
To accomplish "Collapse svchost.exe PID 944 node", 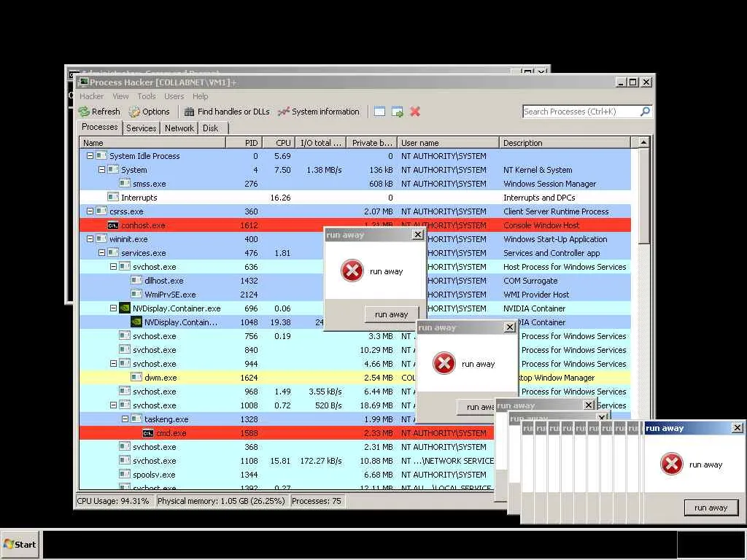I will (113, 363).
